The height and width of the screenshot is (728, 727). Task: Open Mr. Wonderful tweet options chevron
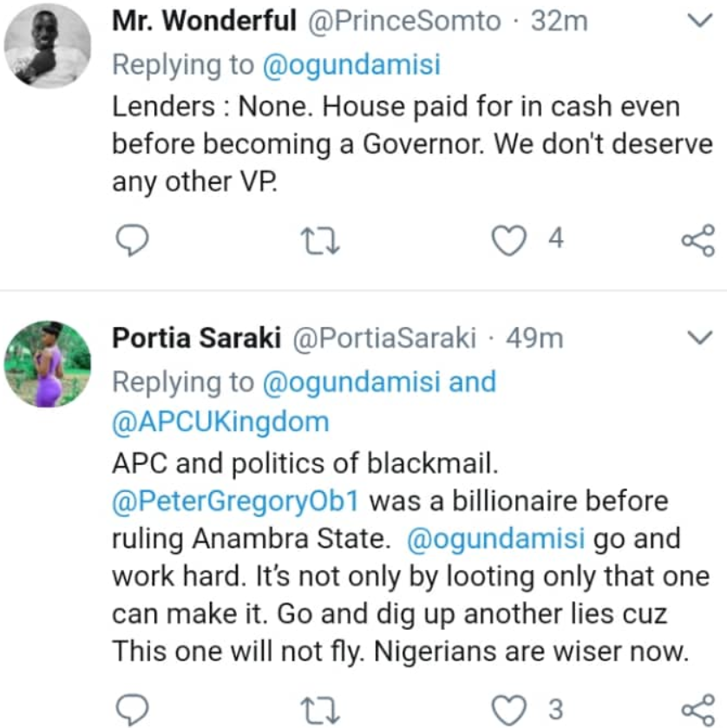pyautogui.click(x=698, y=22)
